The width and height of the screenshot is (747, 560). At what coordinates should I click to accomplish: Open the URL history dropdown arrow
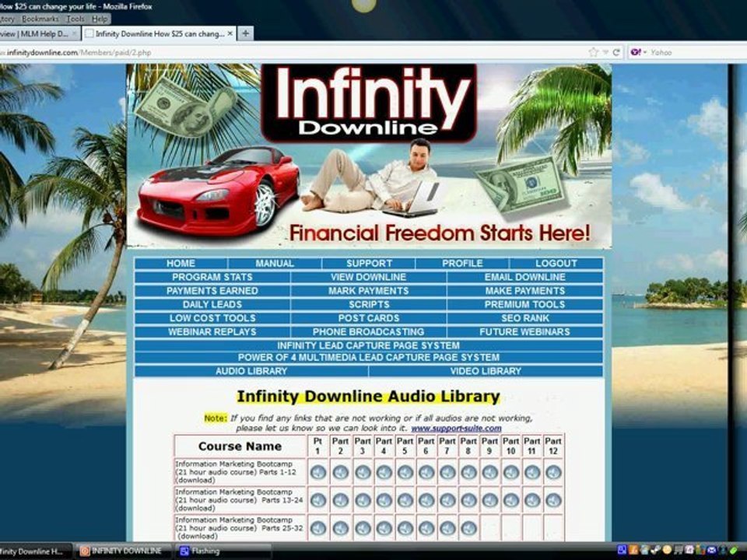tap(605, 52)
